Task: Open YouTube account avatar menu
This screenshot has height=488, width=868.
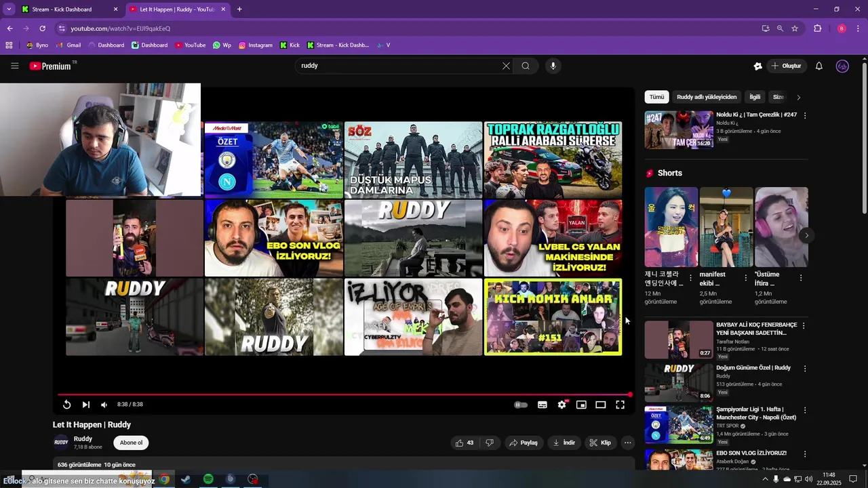Action: pos(842,66)
